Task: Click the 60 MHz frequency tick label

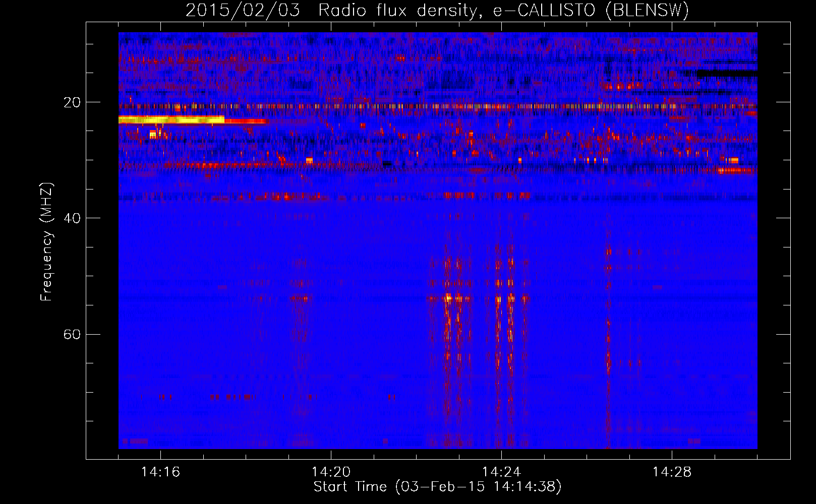Action: coord(72,335)
